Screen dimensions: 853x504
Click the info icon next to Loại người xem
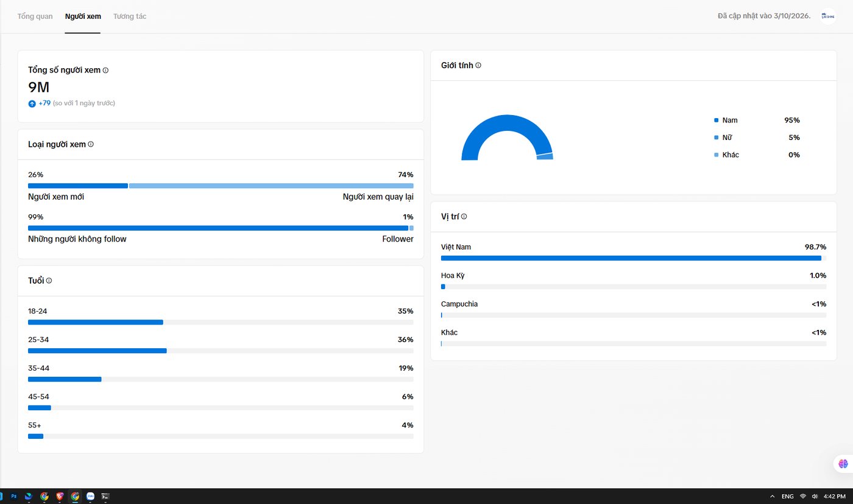[91, 144]
